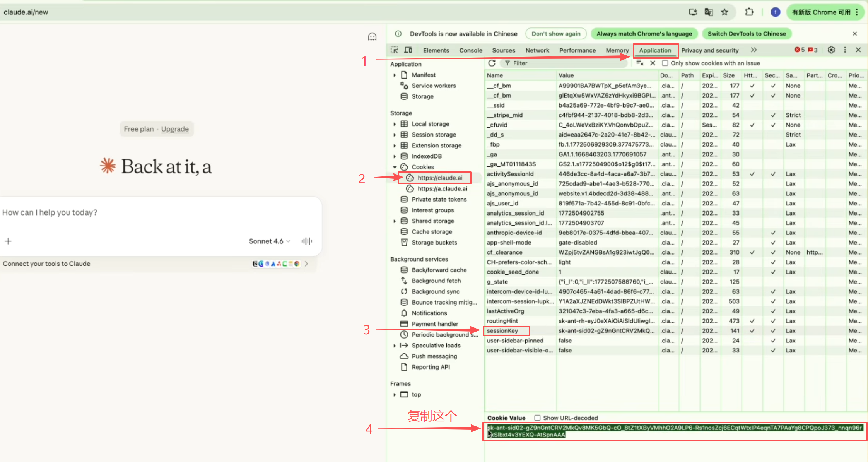The image size is (868, 462).
Task: Click Don't show again button
Action: coord(556,34)
